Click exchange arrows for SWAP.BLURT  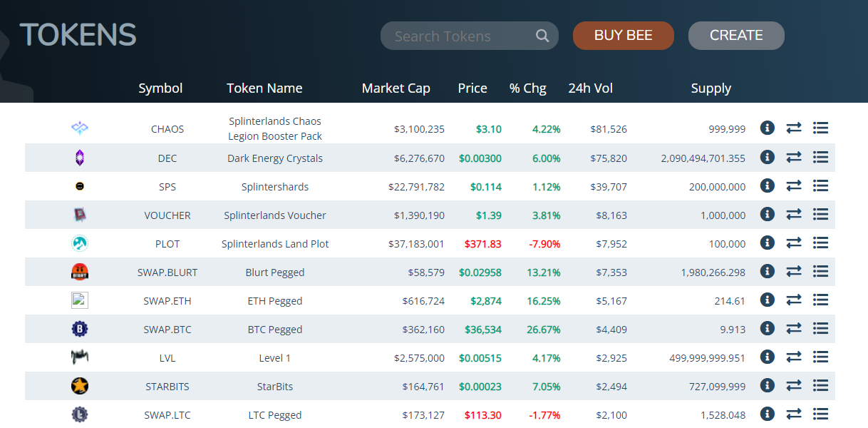coord(794,271)
